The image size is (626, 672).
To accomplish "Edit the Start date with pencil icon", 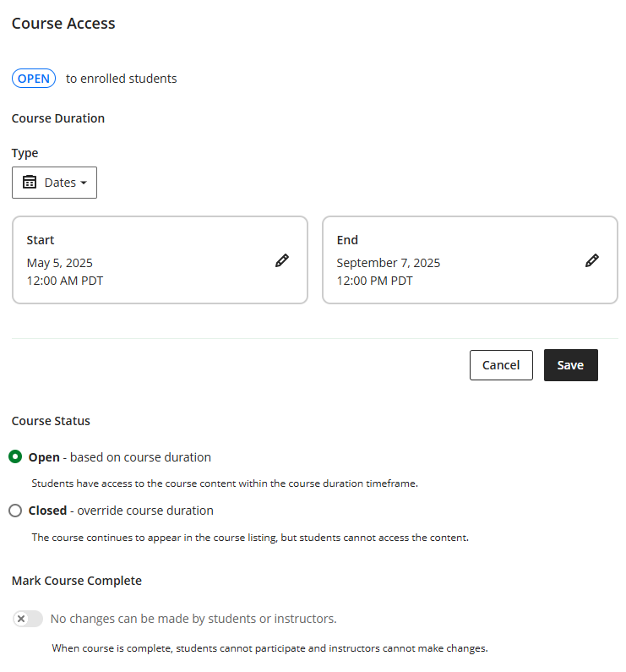I will (282, 261).
